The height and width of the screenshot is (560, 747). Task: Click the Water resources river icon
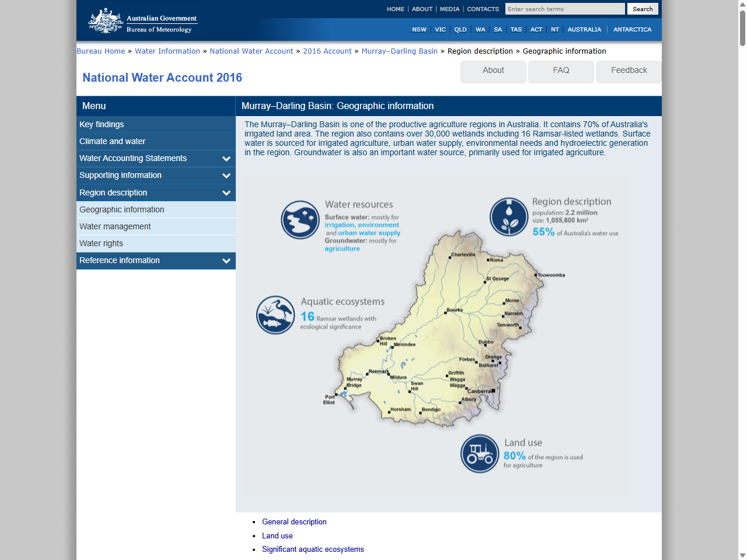[300, 220]
